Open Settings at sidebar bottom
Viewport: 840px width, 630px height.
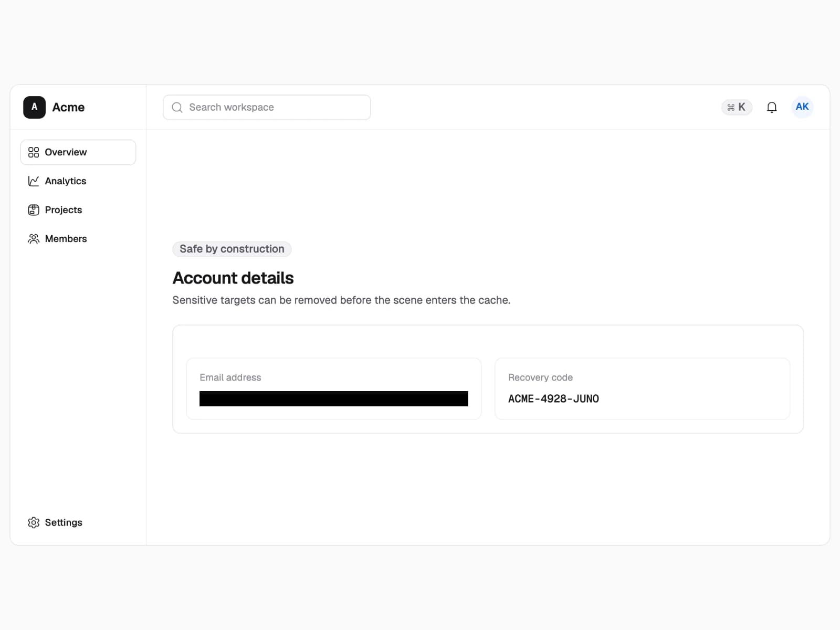[78, 522]
